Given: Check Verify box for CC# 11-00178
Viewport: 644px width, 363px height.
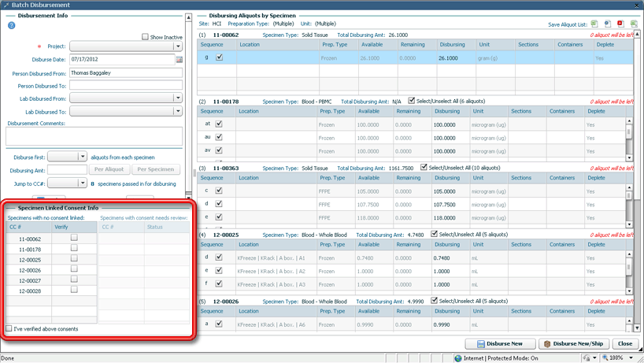Looking at the screenshot, I should [74, 248].
